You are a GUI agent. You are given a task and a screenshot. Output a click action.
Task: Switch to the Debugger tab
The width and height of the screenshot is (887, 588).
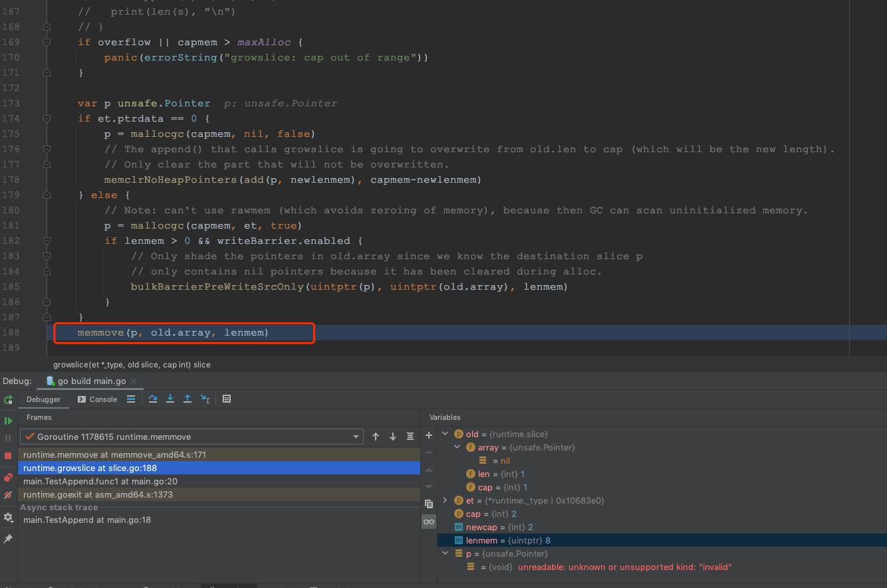[44, 399]
